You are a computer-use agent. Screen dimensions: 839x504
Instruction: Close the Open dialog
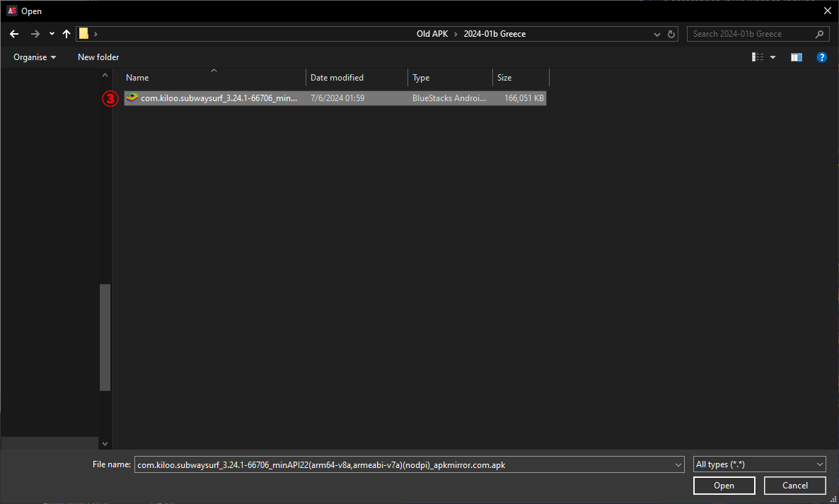tap(827, 11)
